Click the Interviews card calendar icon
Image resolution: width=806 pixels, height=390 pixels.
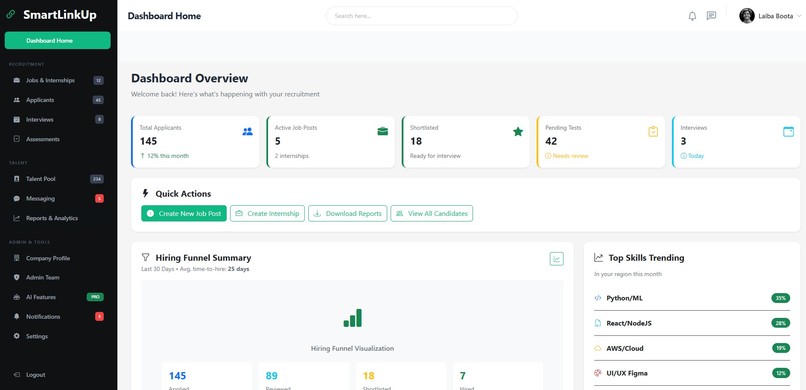click(x=788, y=132)
